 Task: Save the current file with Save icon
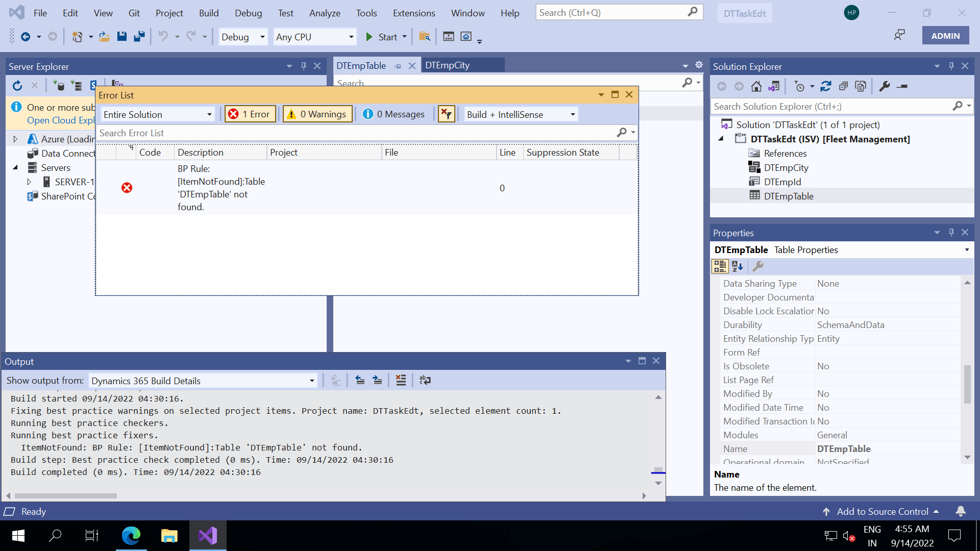point(121,37)
